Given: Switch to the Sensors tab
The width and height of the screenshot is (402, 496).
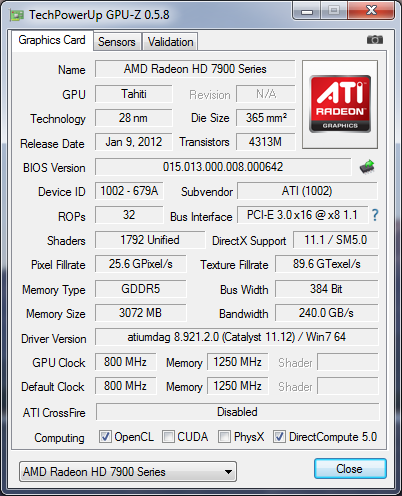Looking at the screenshot, I should pyautogui.click(x=117, y=42).
